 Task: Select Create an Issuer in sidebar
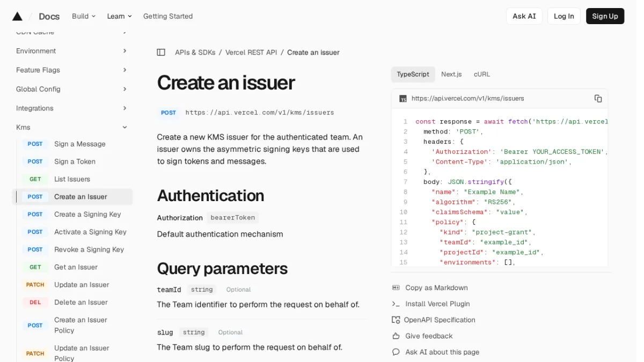tap(72, 197)
